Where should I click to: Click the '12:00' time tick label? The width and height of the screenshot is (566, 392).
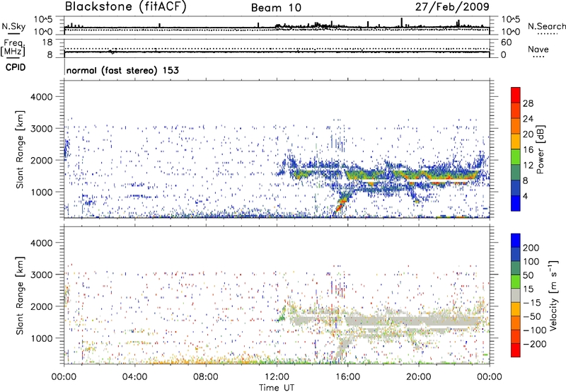[277, 377]
